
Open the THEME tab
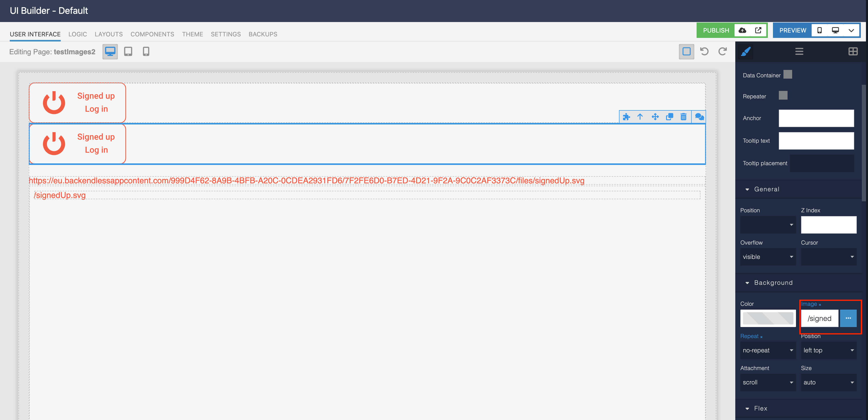[192, 34]
